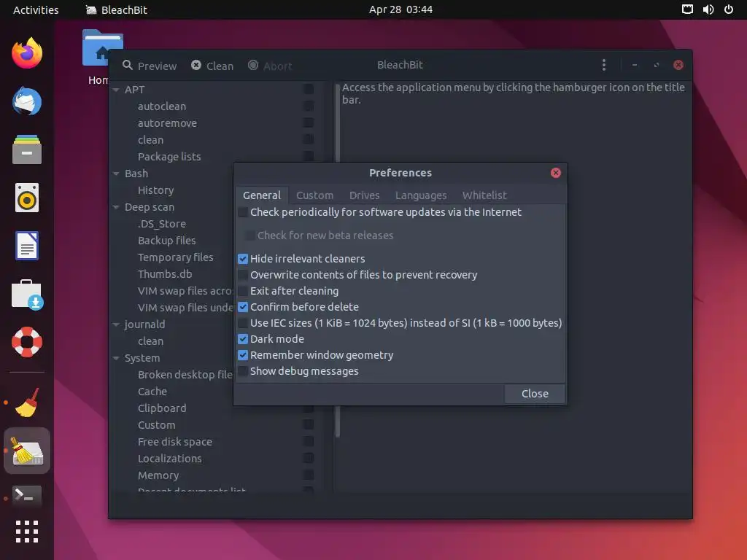Switch to the General tab
Image resolution: width=747 pixels, height=560 pixels.
click(x=262, y=195)
